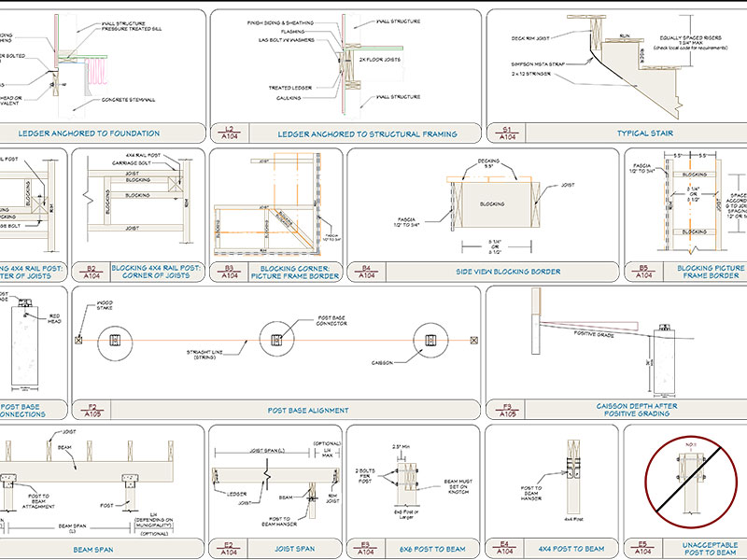Image resolution: width=747 pixels, height=560 pixels.
Task: Select the 'DECK RIM JOIST' callout
Action: click(x=530, y=38)
